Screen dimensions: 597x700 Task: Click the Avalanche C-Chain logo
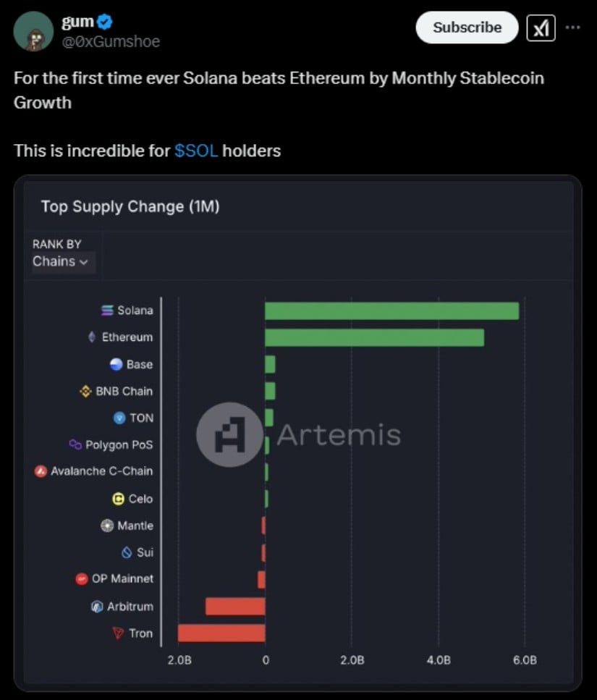41,471
